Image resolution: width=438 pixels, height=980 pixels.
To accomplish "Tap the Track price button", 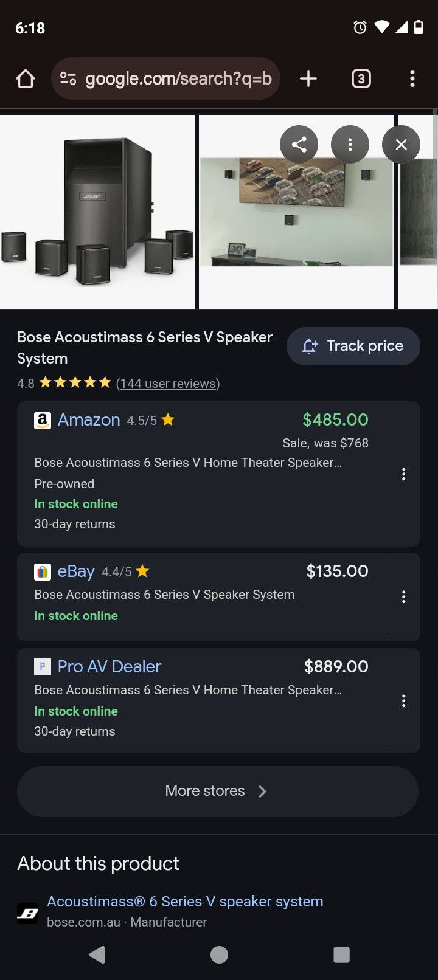I will [353, 346].
